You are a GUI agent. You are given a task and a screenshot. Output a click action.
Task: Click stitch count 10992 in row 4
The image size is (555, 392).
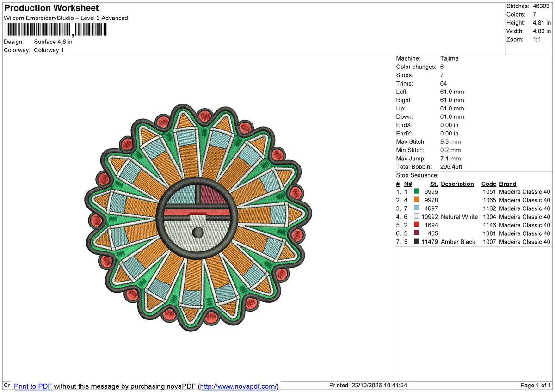[430, 217]
